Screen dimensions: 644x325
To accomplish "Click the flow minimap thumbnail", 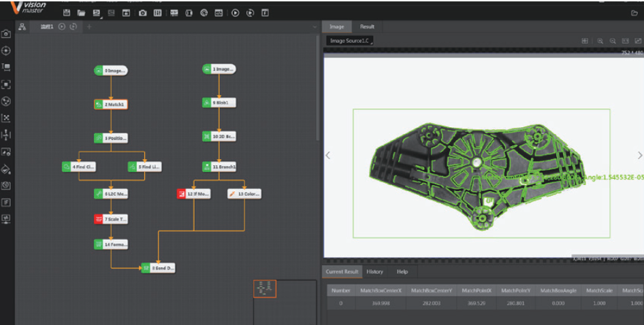I will (265, 288).
